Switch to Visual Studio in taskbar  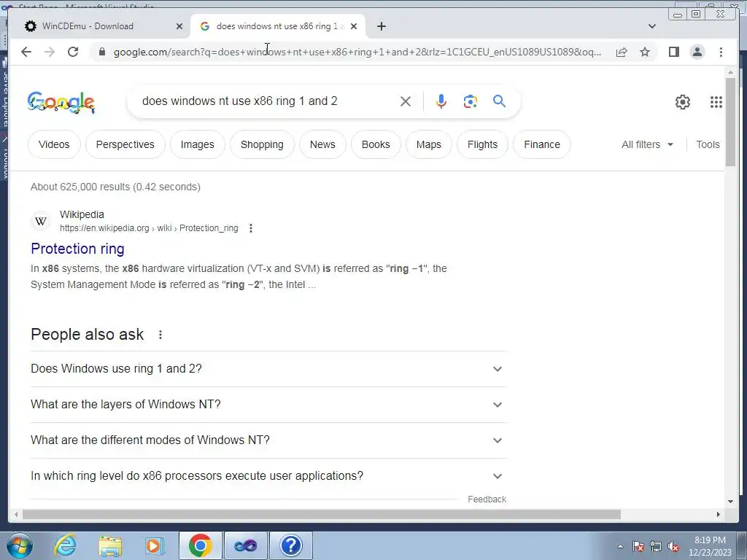click(x=245, y=545)
